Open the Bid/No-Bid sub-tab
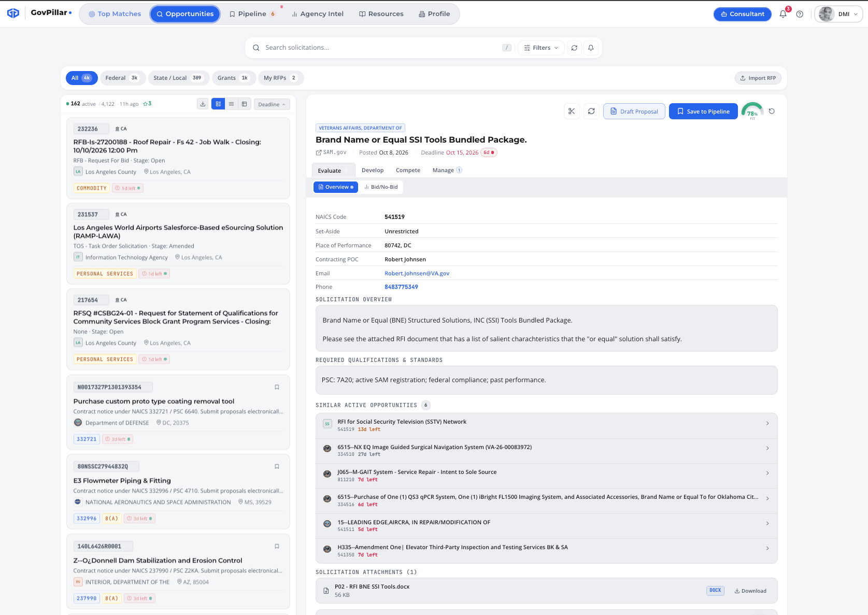Screen dimensions: 868x615 point(381,187)
